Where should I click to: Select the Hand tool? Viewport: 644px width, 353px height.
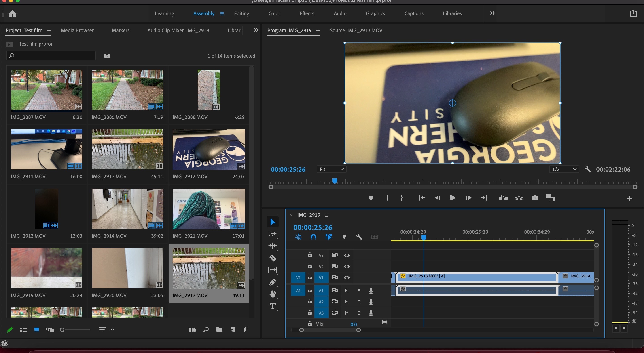[273, 294]
